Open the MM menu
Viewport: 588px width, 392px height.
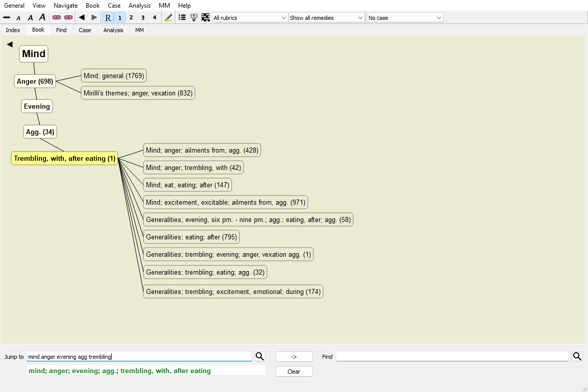(164, 5)
